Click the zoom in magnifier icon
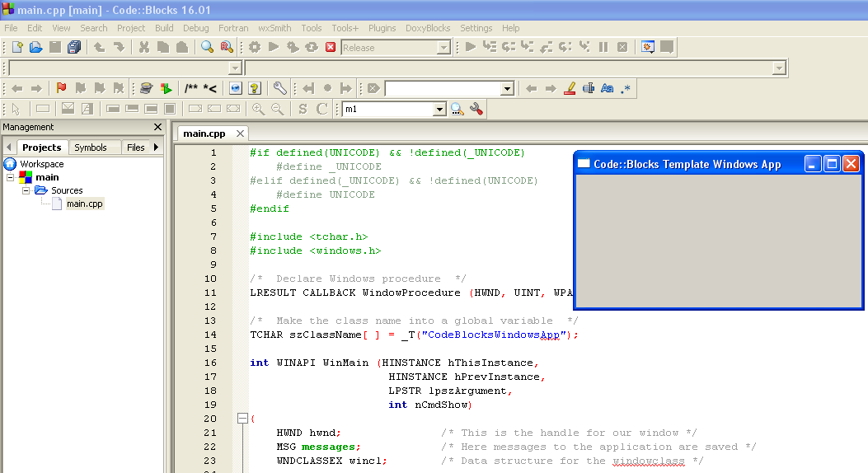This screenshot has height=473, width=868. pos(258,109)
